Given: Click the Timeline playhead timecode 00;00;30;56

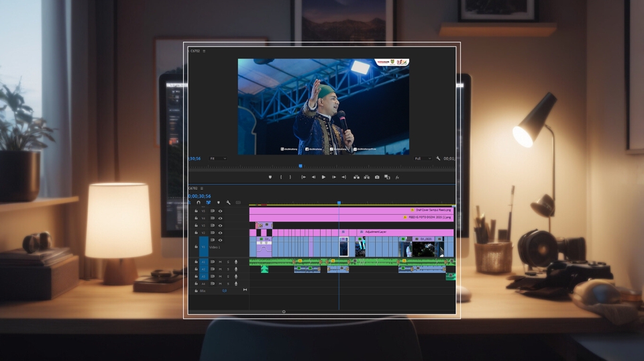Looking at the screenshot, I should [x=200, y=197].
